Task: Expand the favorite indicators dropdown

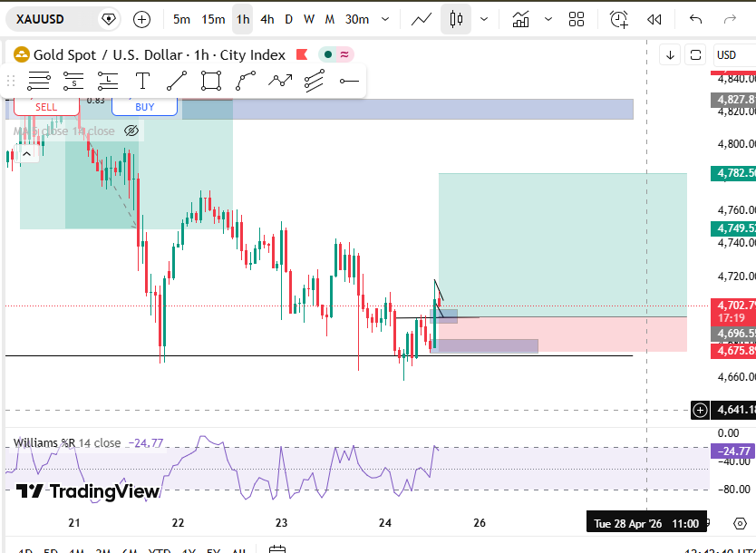Action: (x=548, y=19)
